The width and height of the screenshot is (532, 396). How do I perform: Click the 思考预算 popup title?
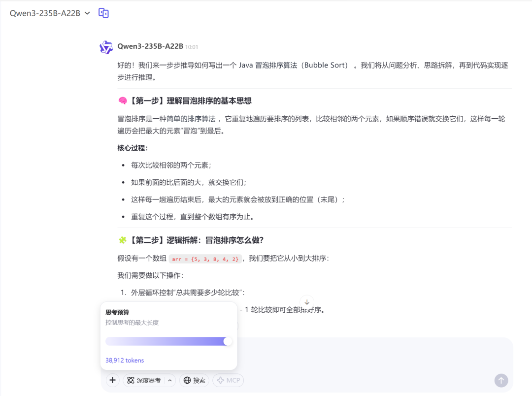[117, 312]
